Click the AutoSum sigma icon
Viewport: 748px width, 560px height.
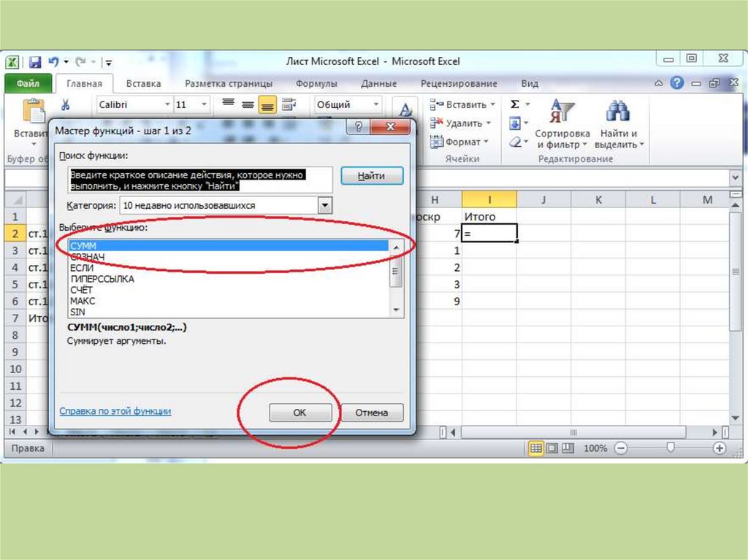pos(515,104)
